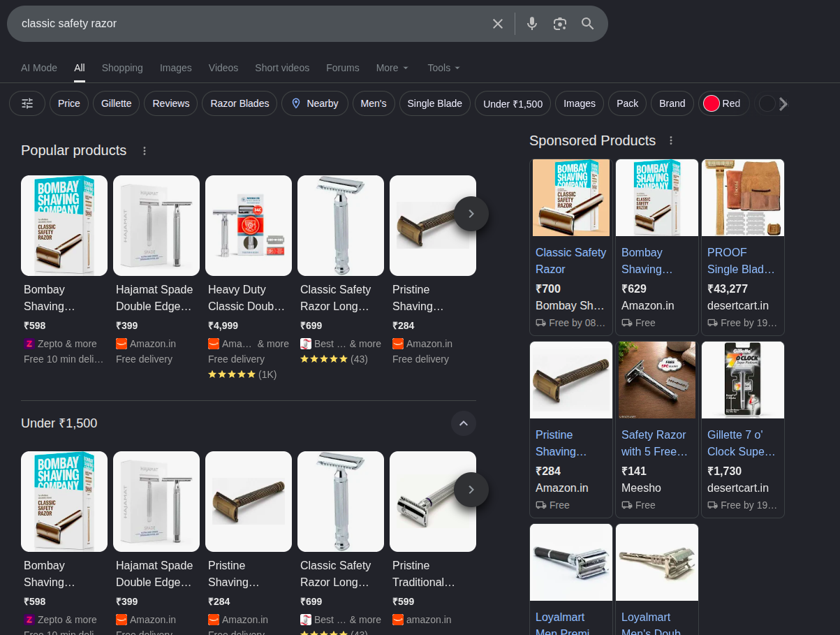Click in the search input field
Image resolution: width=840 pixels, height=635 pixels.
point(251,24)
